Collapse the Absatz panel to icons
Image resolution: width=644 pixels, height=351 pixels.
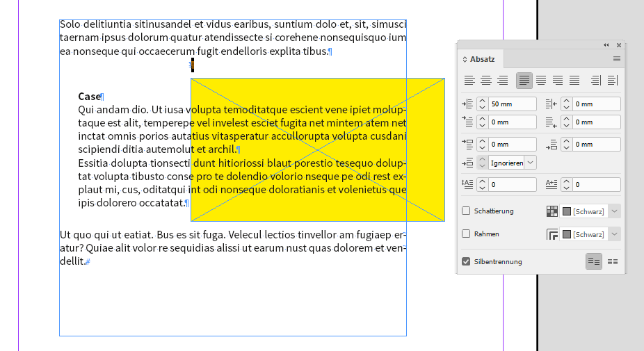click(606, 45)
